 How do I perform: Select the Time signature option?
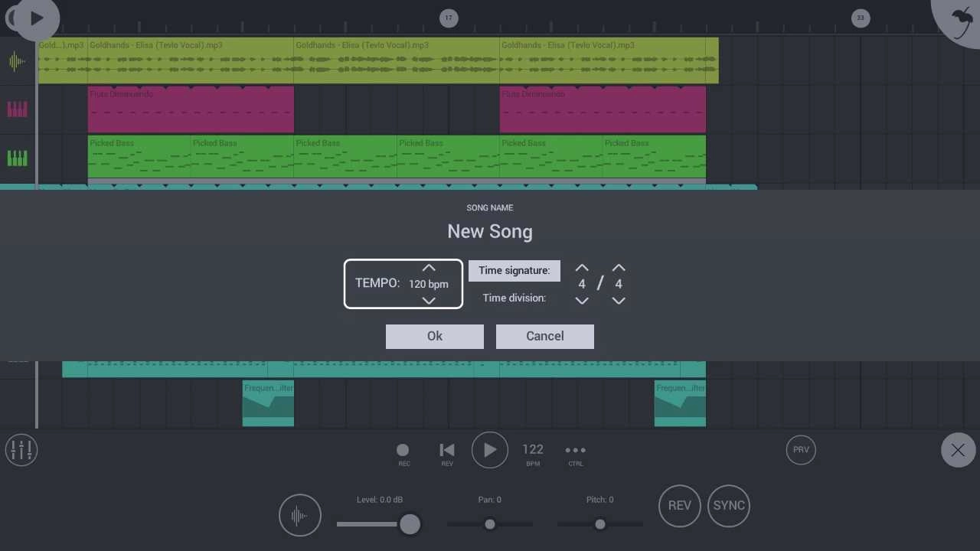(514, 270)
